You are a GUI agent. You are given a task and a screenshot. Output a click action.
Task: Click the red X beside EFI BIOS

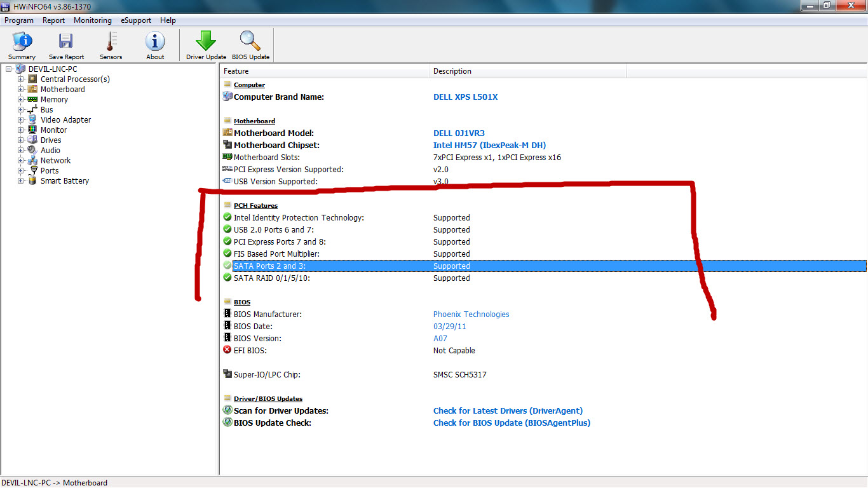[227, 350]
